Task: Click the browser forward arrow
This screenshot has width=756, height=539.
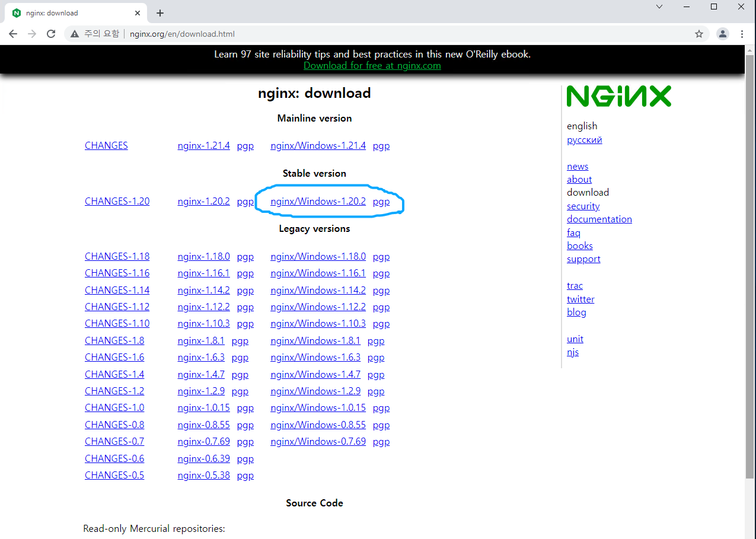Action: pyautogui.click(x=32, y=34)
